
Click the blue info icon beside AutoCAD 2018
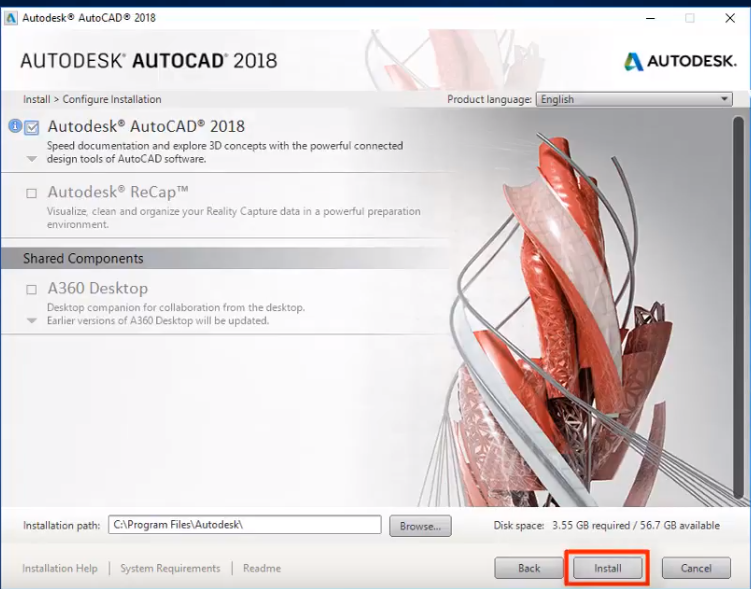(x=15, y=126)
